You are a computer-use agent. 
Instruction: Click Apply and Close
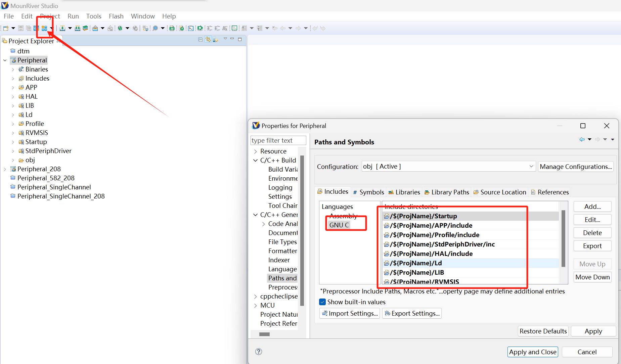[x=533, y=352]
